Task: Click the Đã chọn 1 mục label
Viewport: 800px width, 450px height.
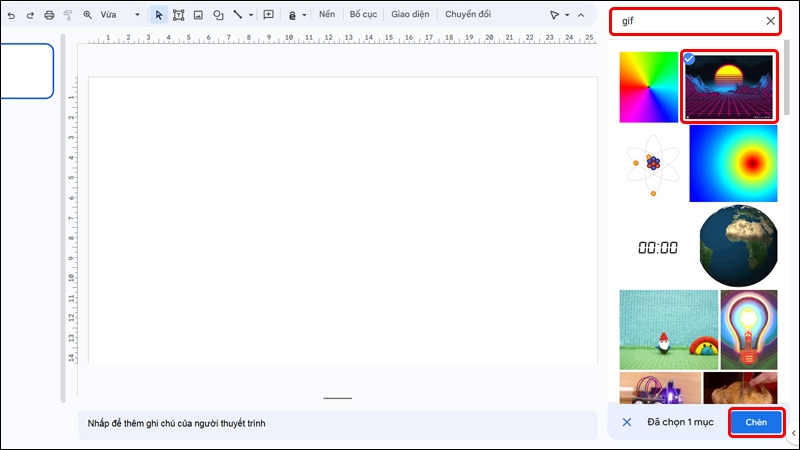Action: 680,422
